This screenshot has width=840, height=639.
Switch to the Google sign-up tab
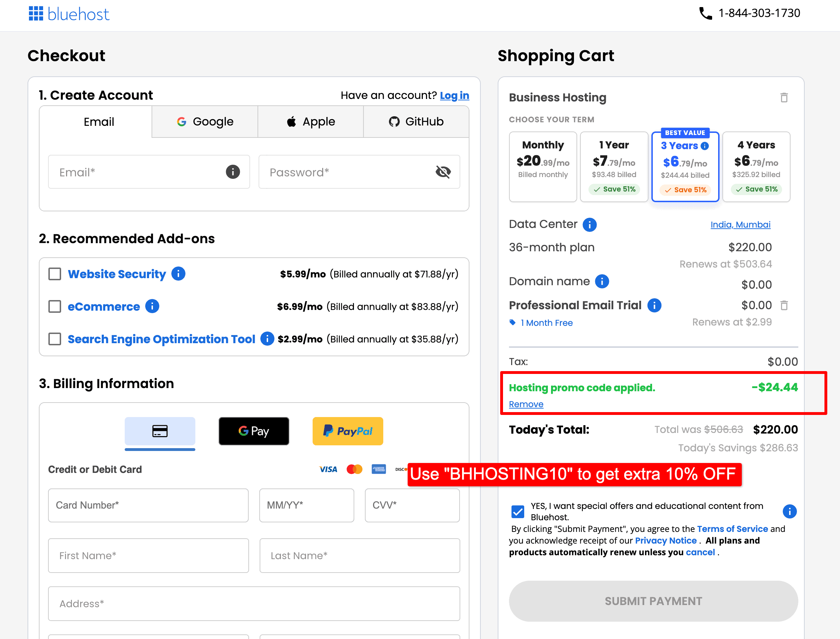[205, 122]
